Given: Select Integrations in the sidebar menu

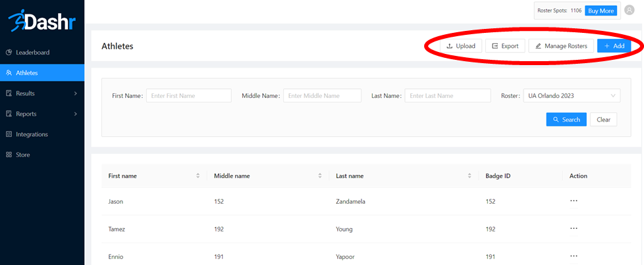Looking at the screenshot, I should [x=32, y=134].
